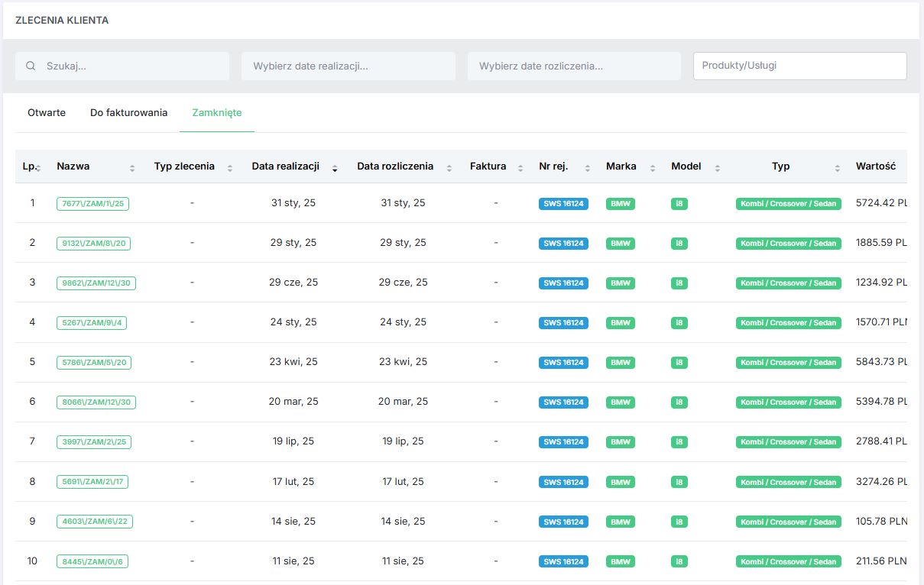The height and width of the screenshot is (585, 924).
Task: Click the SWS 16124 badge in row 3
Action: 563,283
